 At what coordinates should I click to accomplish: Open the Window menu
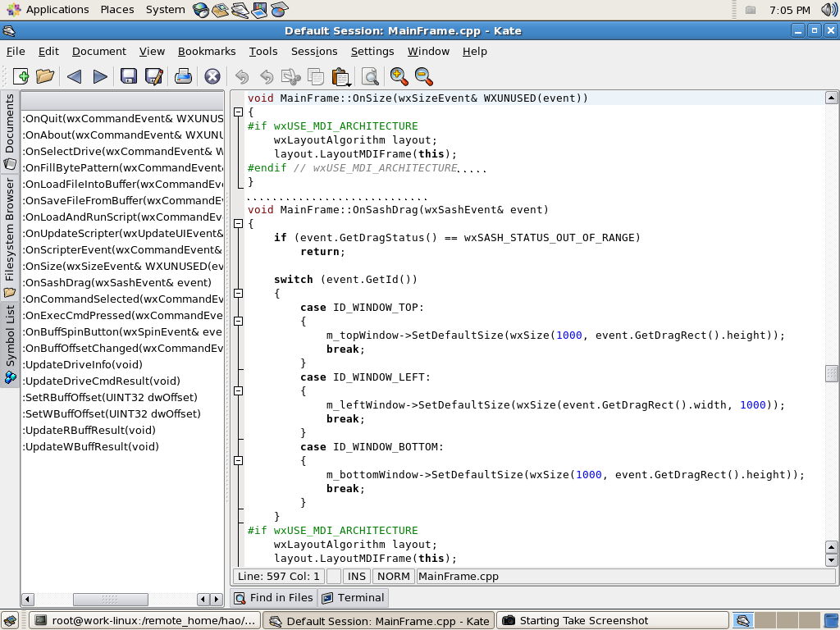click(428, 52)
